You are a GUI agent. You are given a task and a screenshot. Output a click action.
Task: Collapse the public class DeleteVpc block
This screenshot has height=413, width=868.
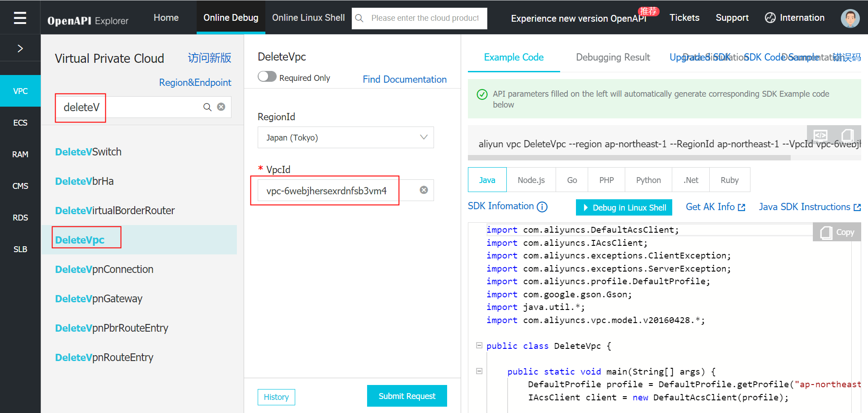pyautogui.click(x=479, y=345)
